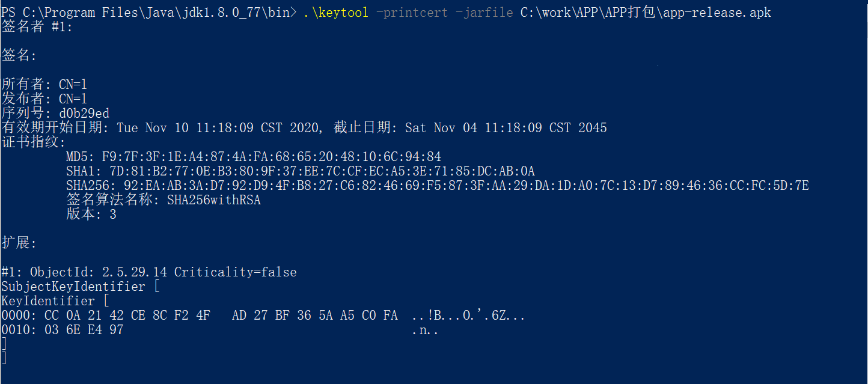Click the 0010 hex dump row
This screenshot has height=384, width=868.
(220, 329)
